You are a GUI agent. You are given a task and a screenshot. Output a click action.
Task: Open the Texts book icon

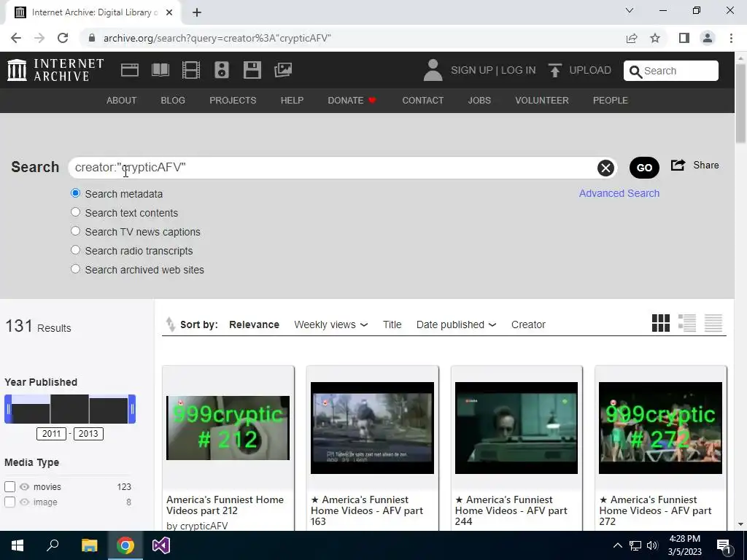(x=160, y=70)
